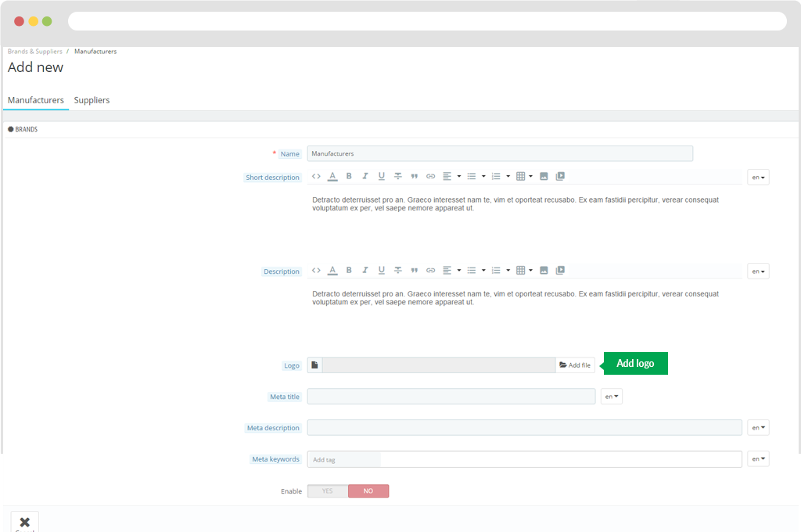Open language dropdown for Meta title
Screen dimensions: 801x532
tap(612, 397)
